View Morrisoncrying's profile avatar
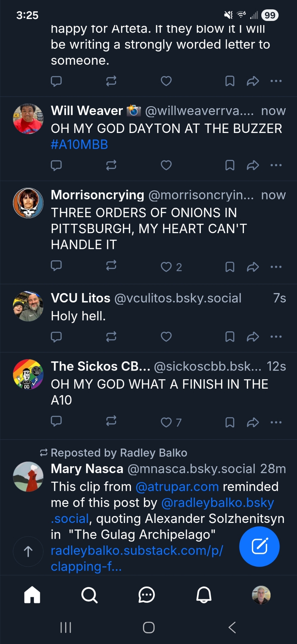The height and width of the screenshot is (644, 297). coord(28,203)
